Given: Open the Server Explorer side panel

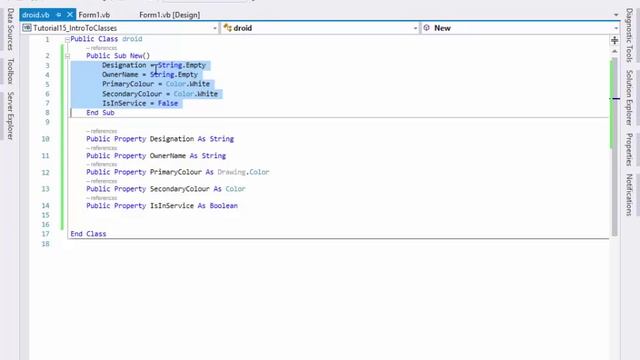Looking at the screenshot, I should [11, 116].
